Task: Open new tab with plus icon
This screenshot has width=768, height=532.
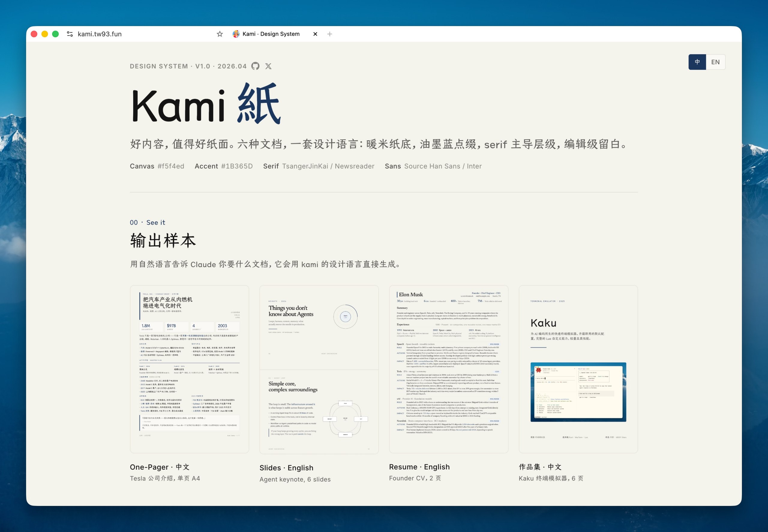Action: tap(329, 34)
